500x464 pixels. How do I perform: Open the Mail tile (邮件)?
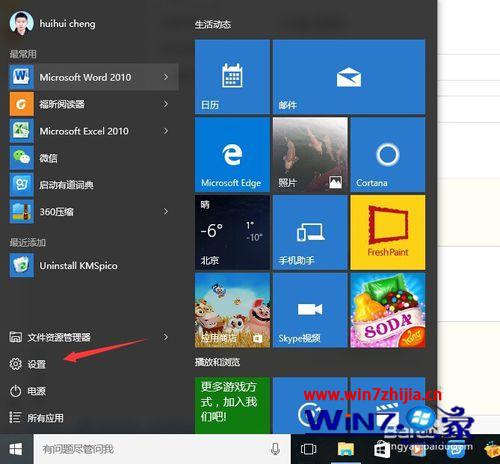[x=349, y=77]
